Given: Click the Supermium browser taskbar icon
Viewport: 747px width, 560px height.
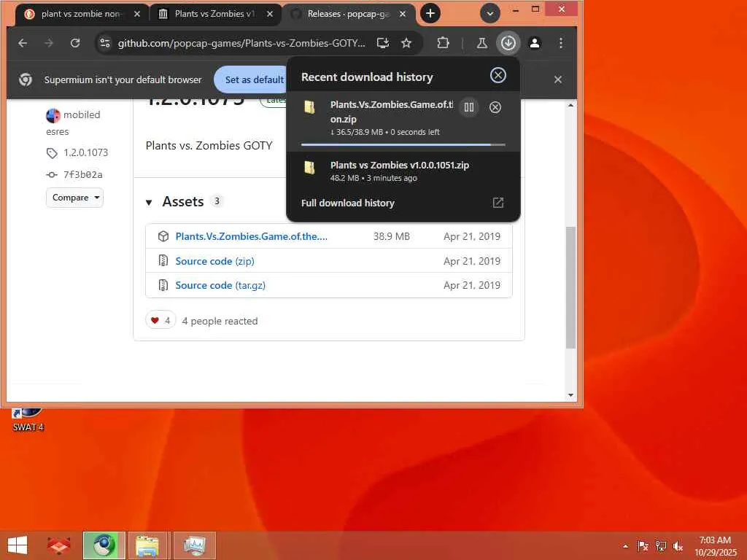Looking at the screenshot, I should pos(104,545).
